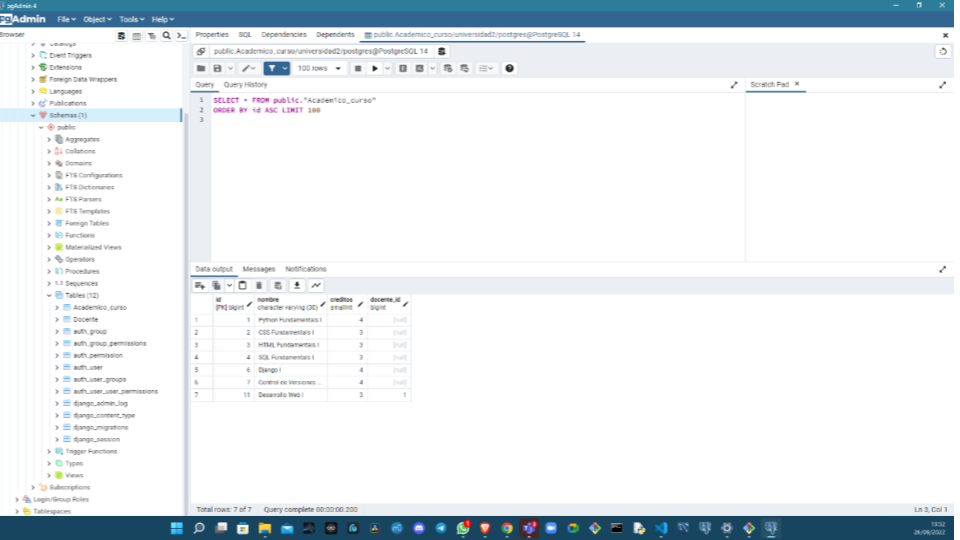This screenshot has height=540, width=960.
Task: Collapse the Schemas (1) tree node
Action: coord(33,115)
